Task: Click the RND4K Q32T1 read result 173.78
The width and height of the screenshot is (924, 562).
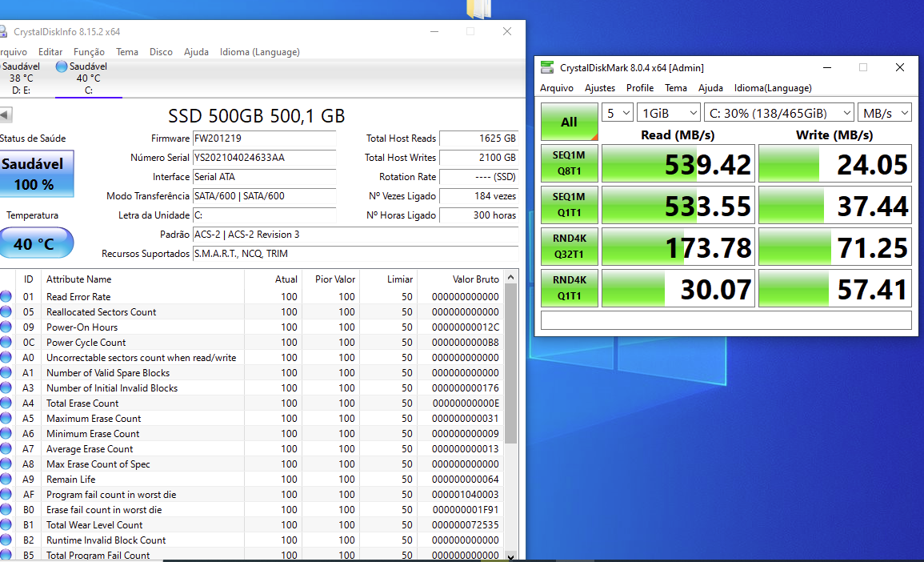Action: (x=678, y=247)
